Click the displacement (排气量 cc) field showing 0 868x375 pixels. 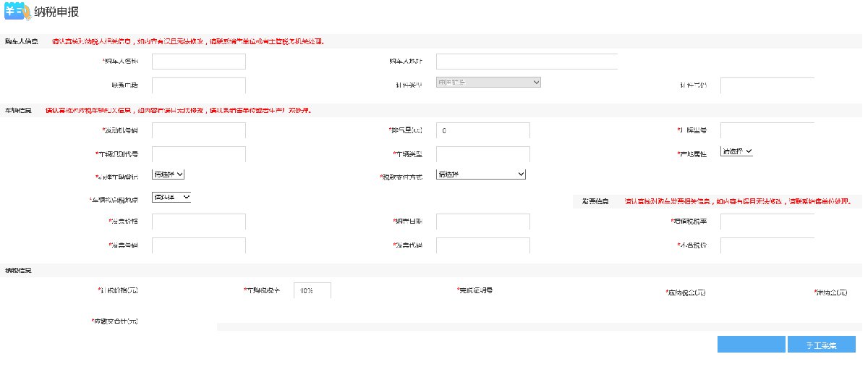pyautogui.click(x=483, y=130)
